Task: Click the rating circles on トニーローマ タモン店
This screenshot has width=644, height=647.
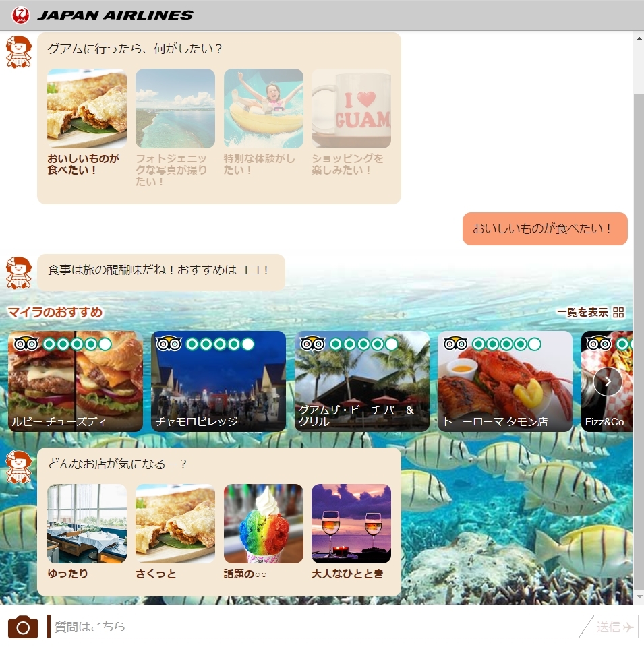Action: [506, 344]
